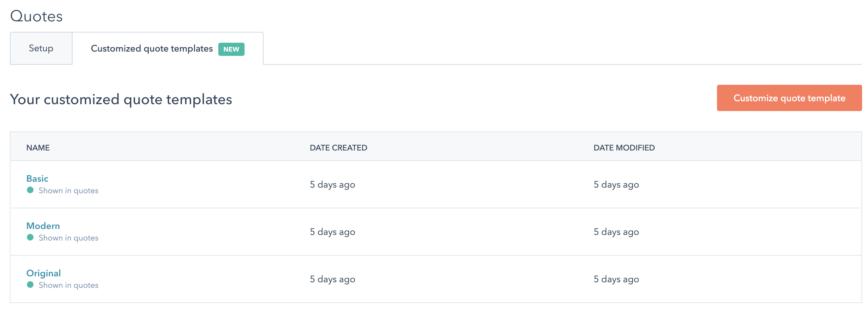868x322 pixels.
Task: Click the green NEW badge
Action: [x=231, y=49]
